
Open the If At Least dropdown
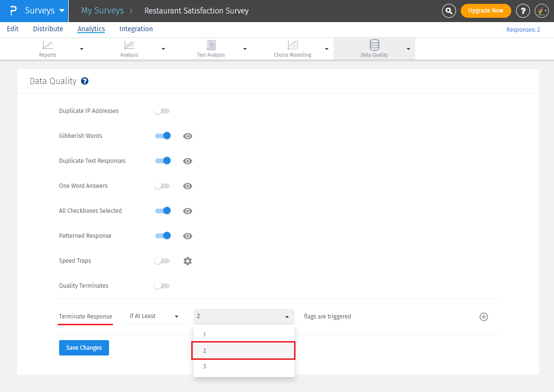[154, 316]
